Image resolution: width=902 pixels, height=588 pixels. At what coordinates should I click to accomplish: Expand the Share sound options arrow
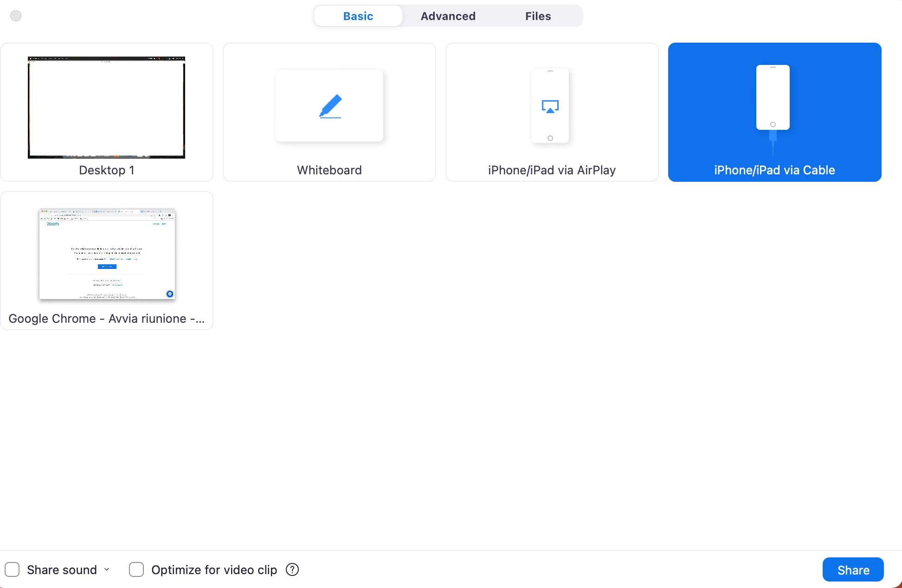click(107, 569)
